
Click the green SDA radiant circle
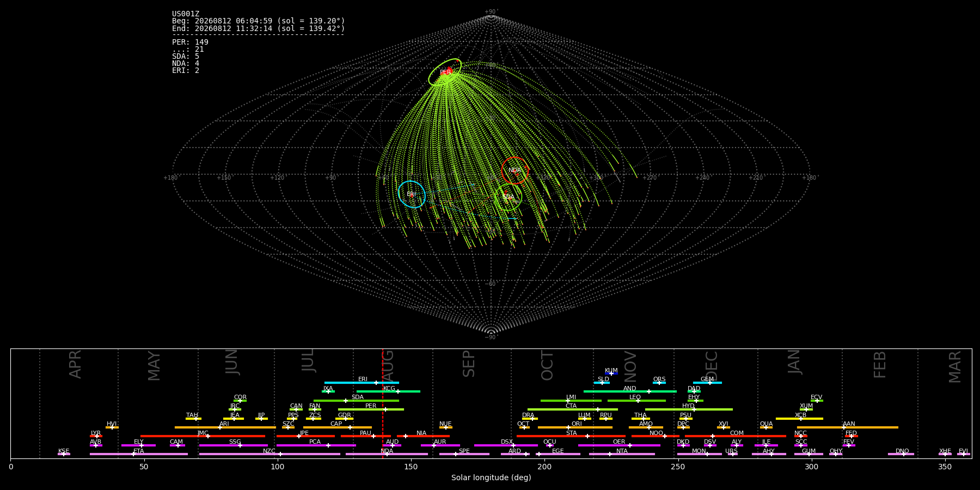click(509, 197)
